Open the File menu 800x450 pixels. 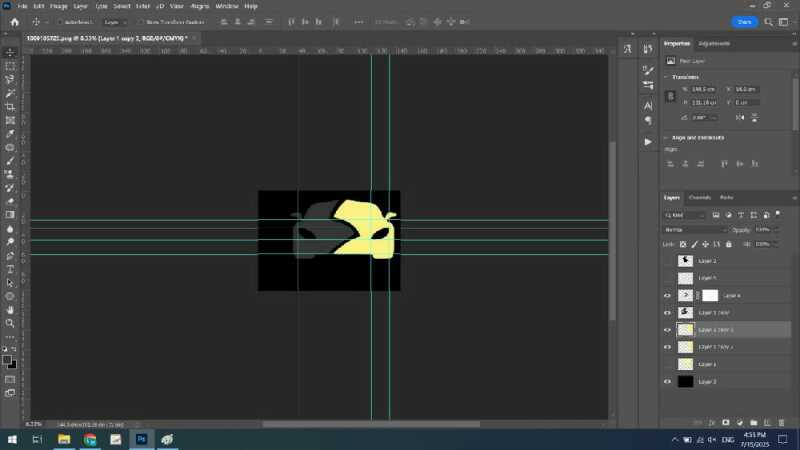(x=22, y=6)
